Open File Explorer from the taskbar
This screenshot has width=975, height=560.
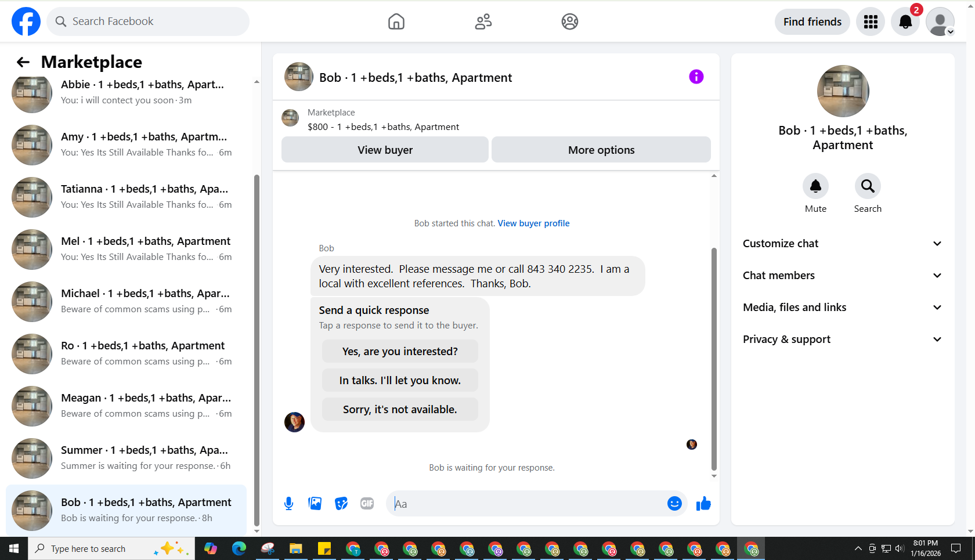point(296,548)
